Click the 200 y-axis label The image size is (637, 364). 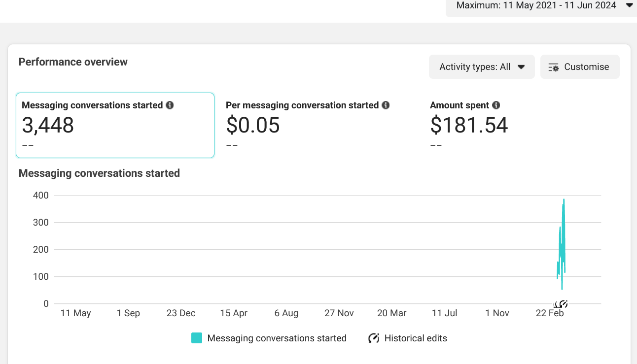pos(41,250)
